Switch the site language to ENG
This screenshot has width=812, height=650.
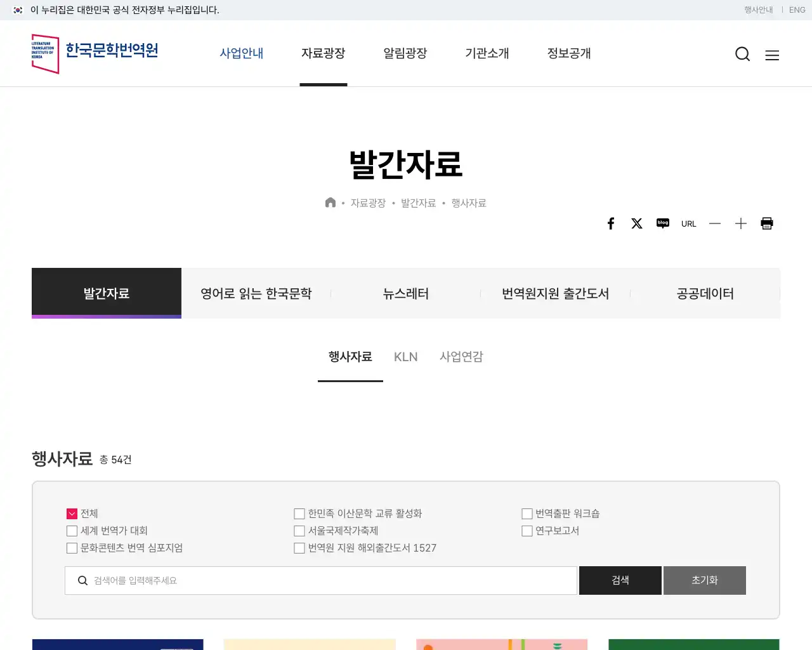(797, 10)
